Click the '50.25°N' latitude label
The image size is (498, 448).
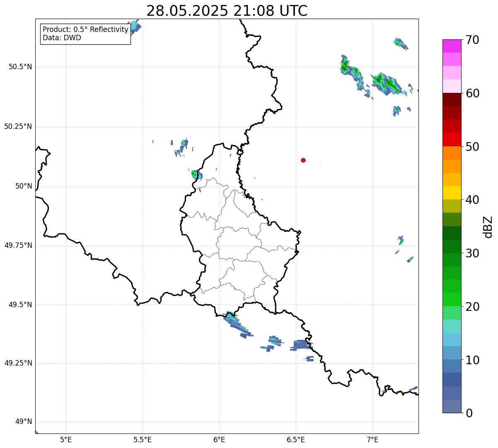click(18, 126)
